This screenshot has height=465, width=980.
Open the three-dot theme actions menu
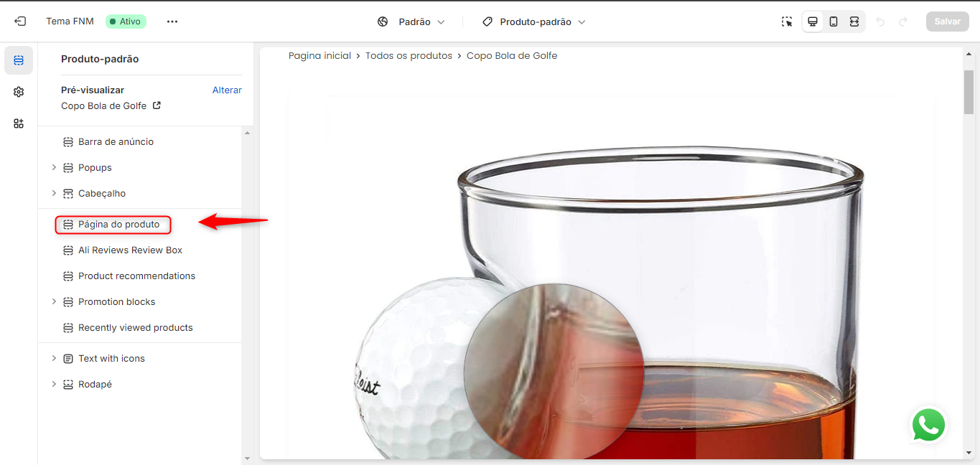(x=172, y=22)
